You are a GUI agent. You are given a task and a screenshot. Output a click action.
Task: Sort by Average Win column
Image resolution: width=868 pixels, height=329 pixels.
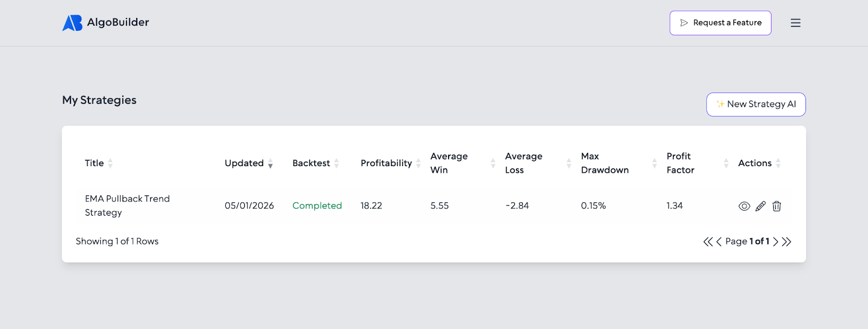[x=449, y=163]
